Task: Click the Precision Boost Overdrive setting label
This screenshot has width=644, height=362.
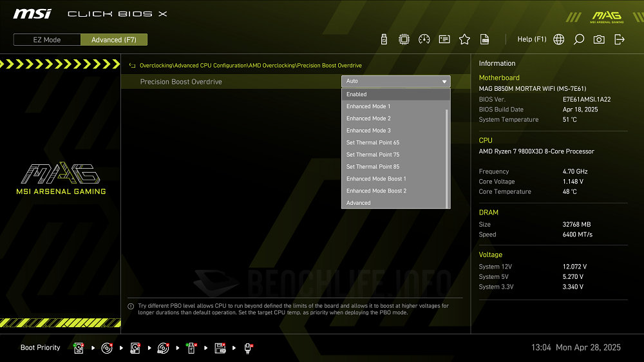Action: coord(181,82)
